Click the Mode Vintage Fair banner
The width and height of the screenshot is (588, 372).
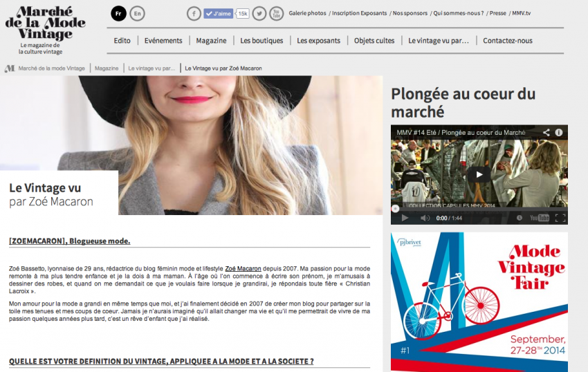pyautogui.click(x=479, y=302)
